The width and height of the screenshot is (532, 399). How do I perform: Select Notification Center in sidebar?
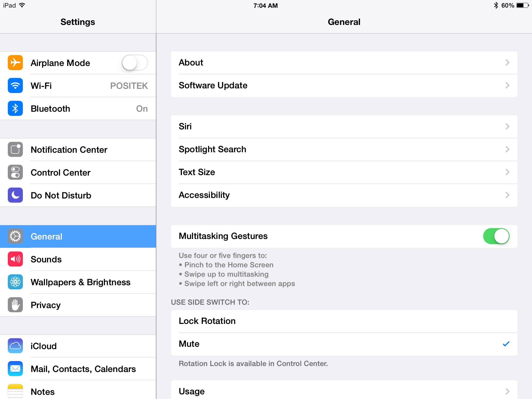coord(78,149)
